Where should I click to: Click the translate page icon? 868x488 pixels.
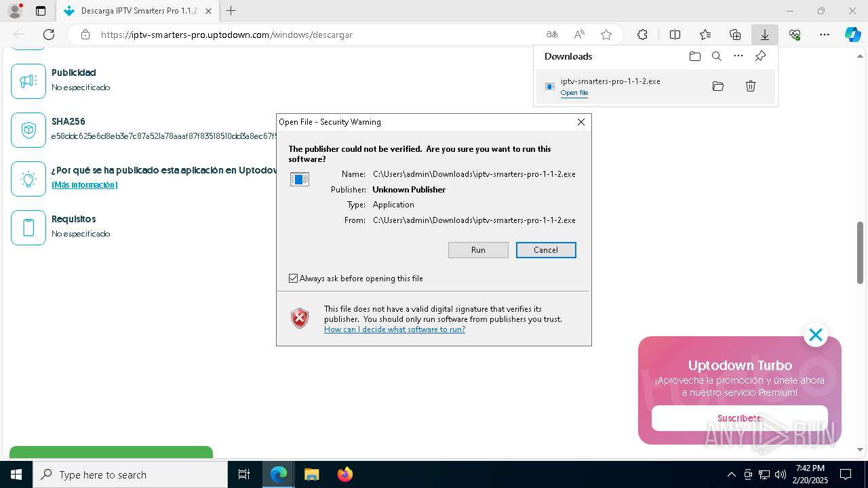point(552,35)
